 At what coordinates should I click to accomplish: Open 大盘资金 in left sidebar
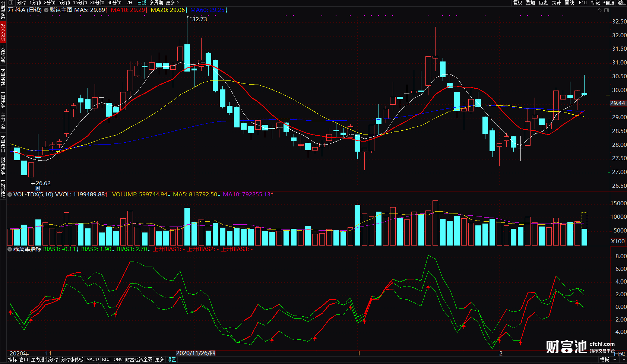(3, 54)
